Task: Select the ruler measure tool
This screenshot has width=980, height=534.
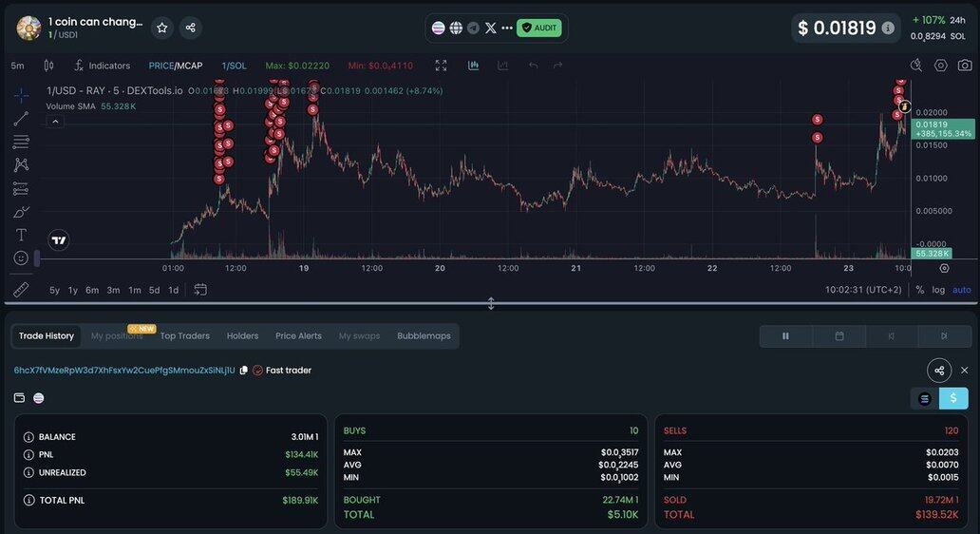Action: [x=21, y=290]
